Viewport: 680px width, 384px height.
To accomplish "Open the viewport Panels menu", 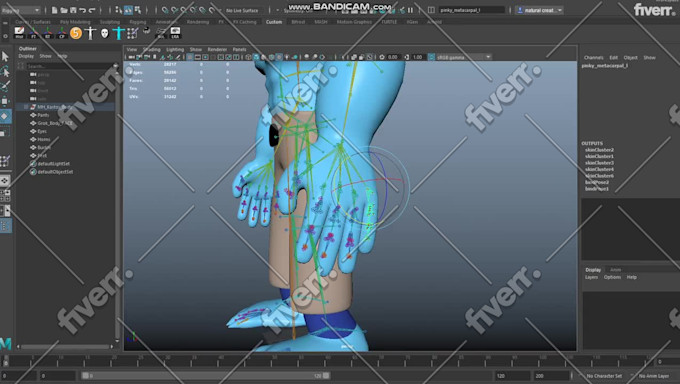I will pyautogui.click(x=239, y=49).
